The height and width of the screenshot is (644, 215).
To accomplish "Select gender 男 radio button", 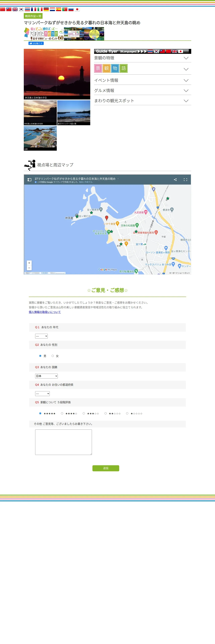I will tap(40, 356).
